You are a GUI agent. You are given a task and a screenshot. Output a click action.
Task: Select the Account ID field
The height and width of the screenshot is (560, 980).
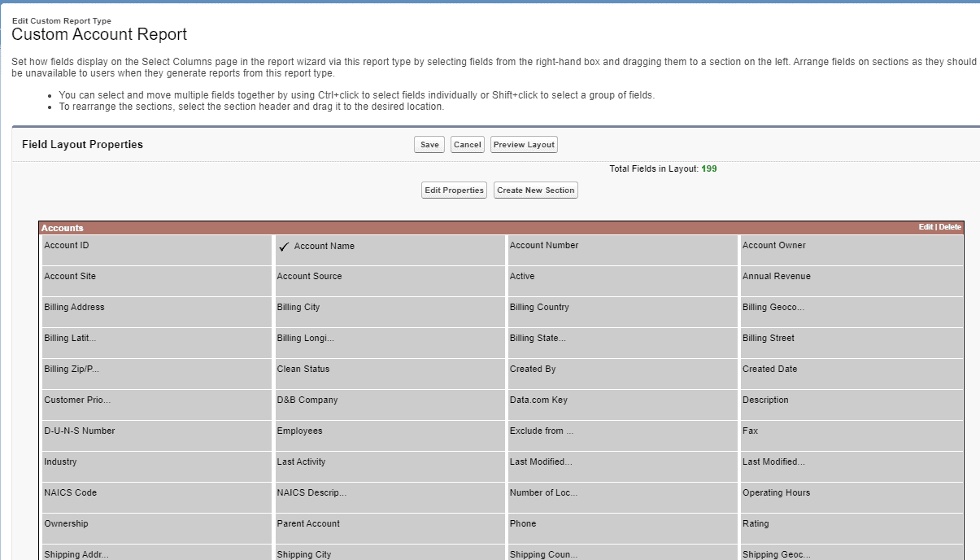pyautogui.click(x=158, y=250)
